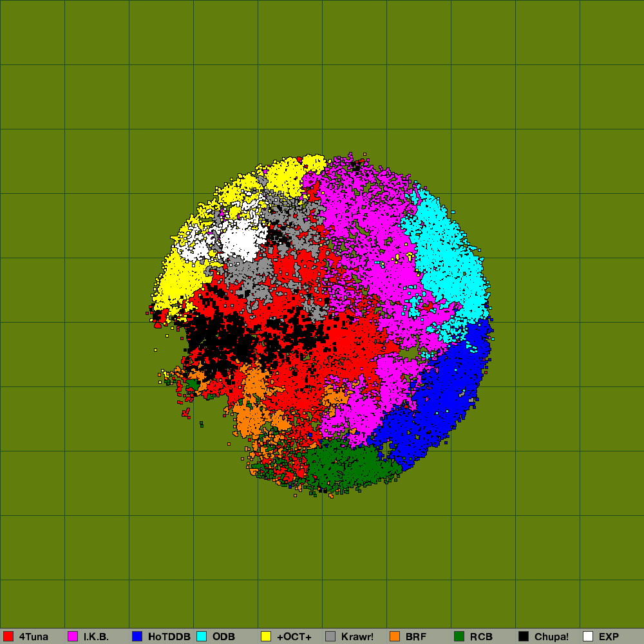The width and height of the screenshot is (644, 644).
Task: Pick the white EXP legend swatch
Action: click(x=588, y=636)
